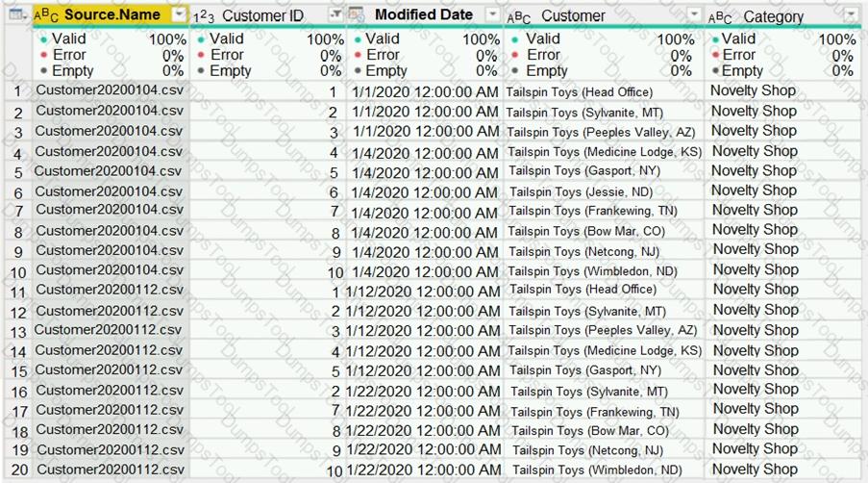Image resolution: width=868 pixels, height=483 pixels.
Task: Click Customer20200112.csv cell in row 11
Action: pos(109,290)
